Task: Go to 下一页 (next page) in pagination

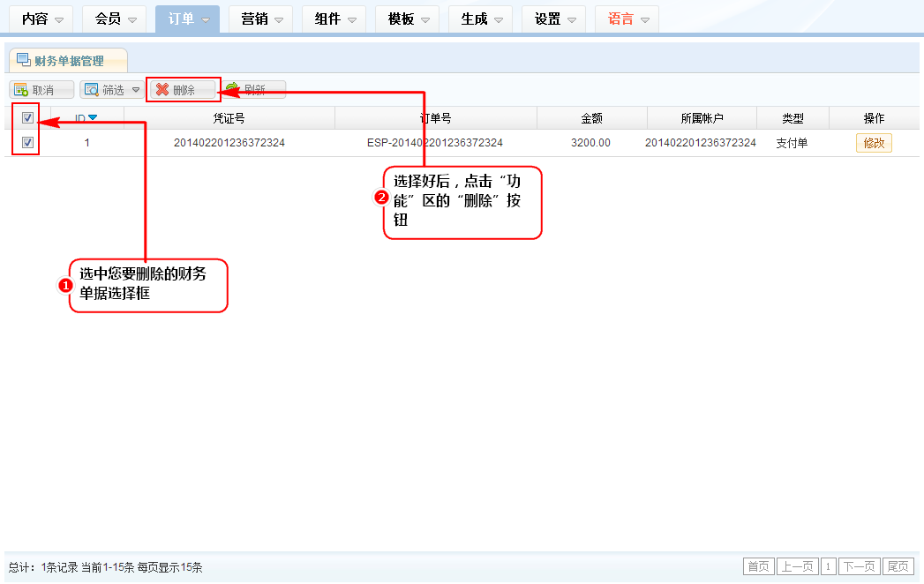Action: pos(859,566)
